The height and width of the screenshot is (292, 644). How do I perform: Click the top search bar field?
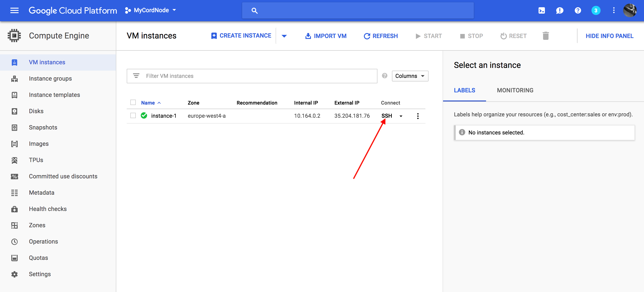pyautogui.click(x=358, y=10)
